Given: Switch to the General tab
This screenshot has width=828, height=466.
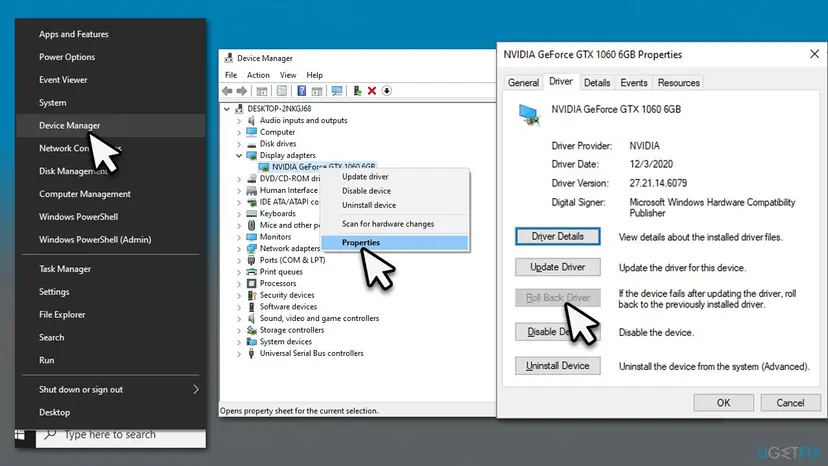Looking at the screenshot, I should (x=523, y=83).
